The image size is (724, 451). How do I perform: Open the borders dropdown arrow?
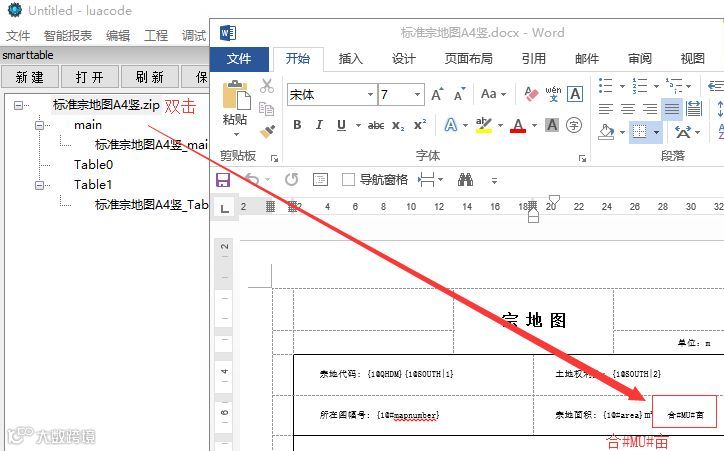[656, 132]
